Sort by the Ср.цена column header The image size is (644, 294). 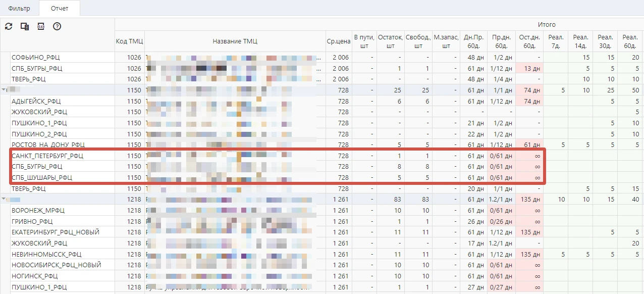[338, 41]
